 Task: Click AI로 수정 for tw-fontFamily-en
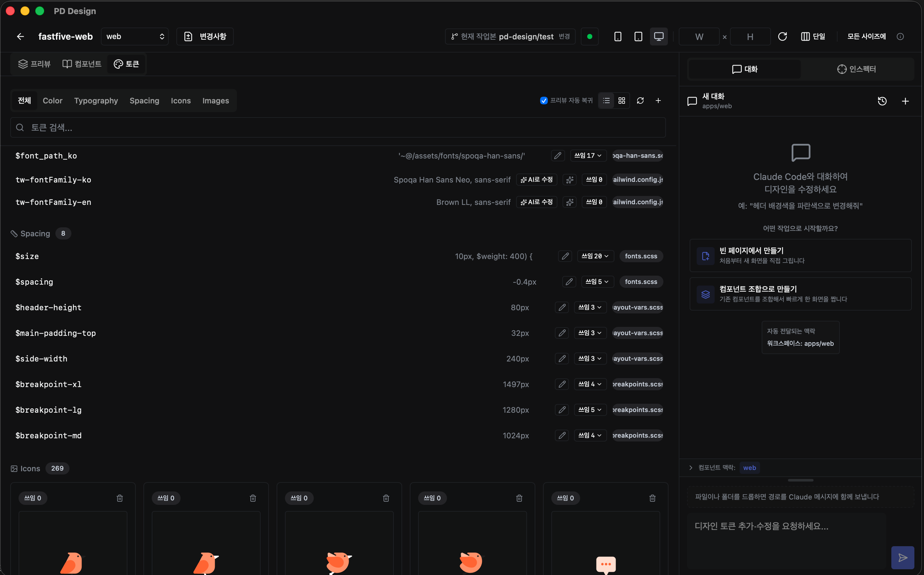click(537, 202)
